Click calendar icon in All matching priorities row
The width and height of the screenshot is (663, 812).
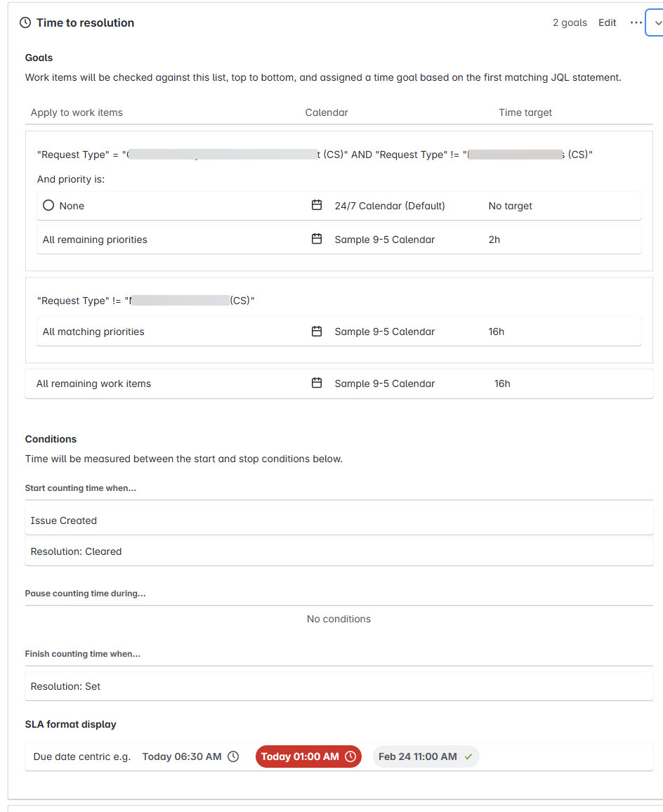coord(317,331)
